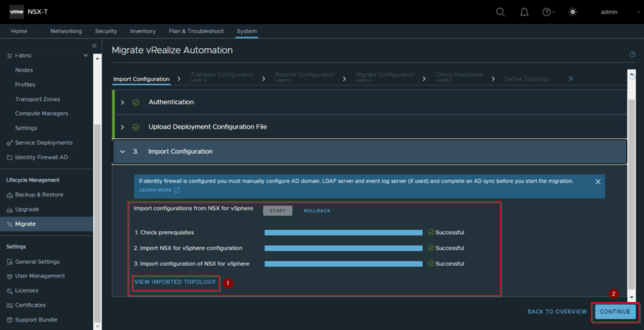Show more wizard steps double-arrow
644x330 pixels.
pos(571,79)
